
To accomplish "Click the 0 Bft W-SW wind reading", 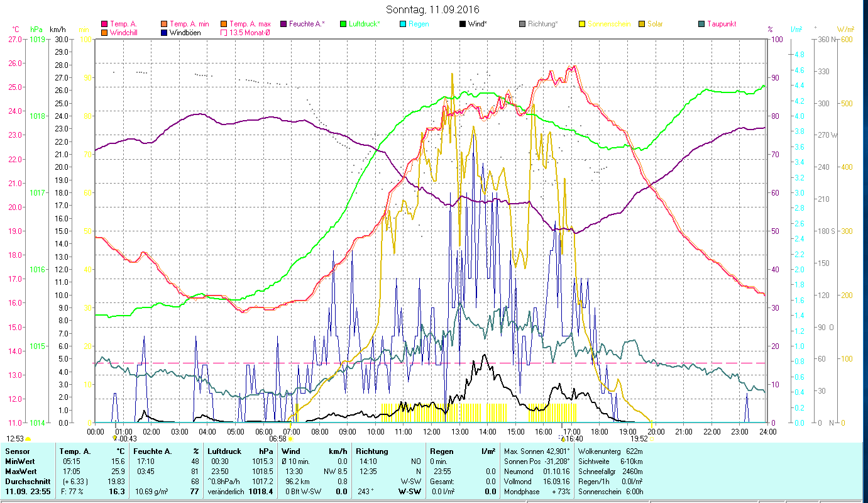I will [304, 491].
